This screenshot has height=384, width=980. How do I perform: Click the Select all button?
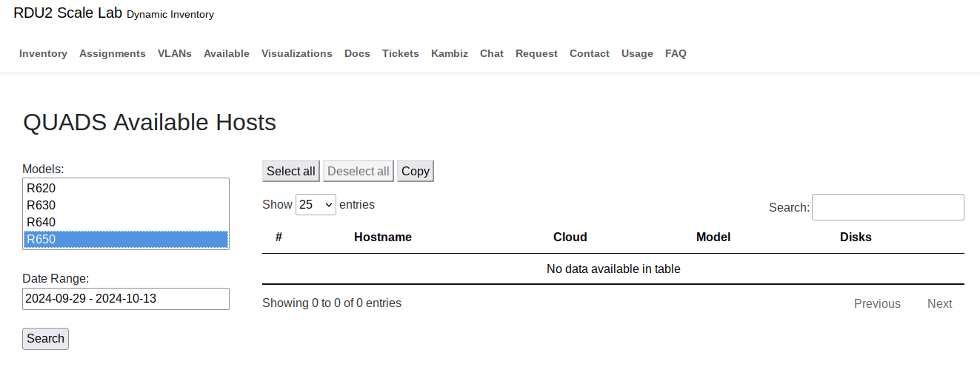[x=291, y=171]
